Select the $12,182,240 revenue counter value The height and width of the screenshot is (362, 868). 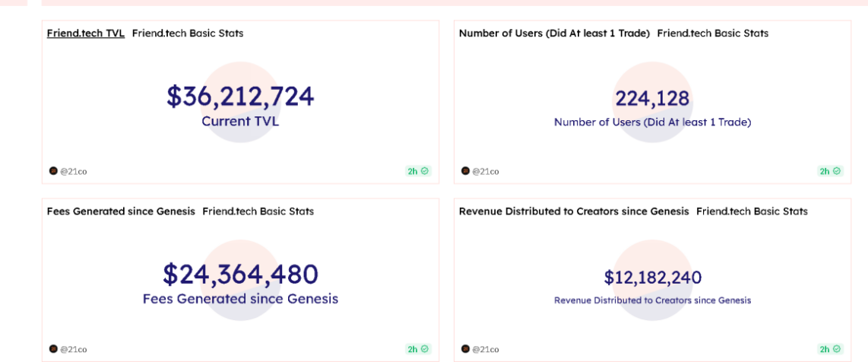(x=652, y=278)
